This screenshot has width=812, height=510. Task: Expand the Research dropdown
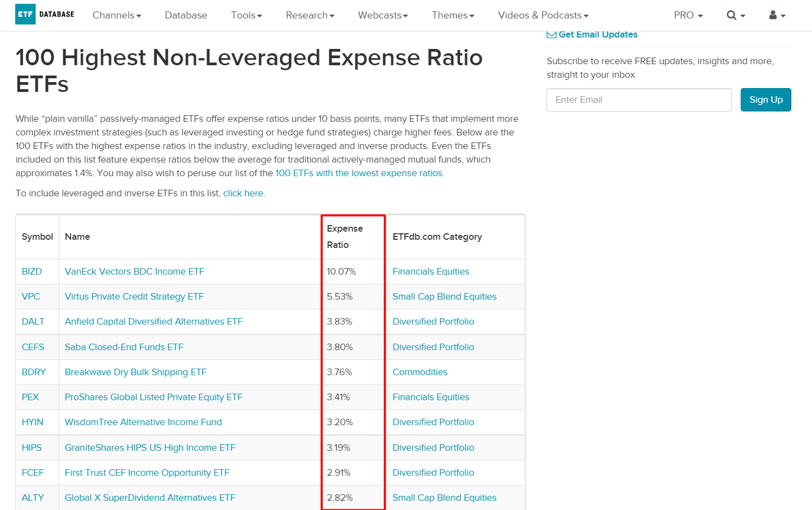click(x=310, y=15)
